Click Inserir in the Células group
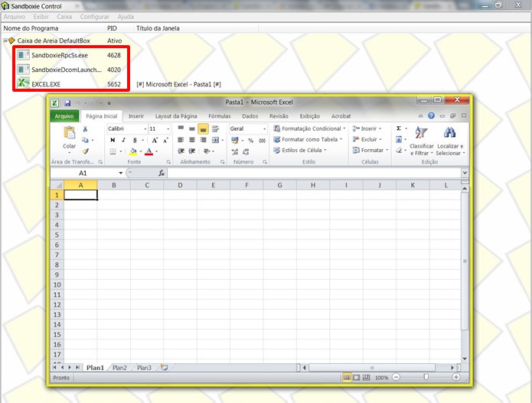The width and height of the screenshot is (532, 403). click(367, 128)
